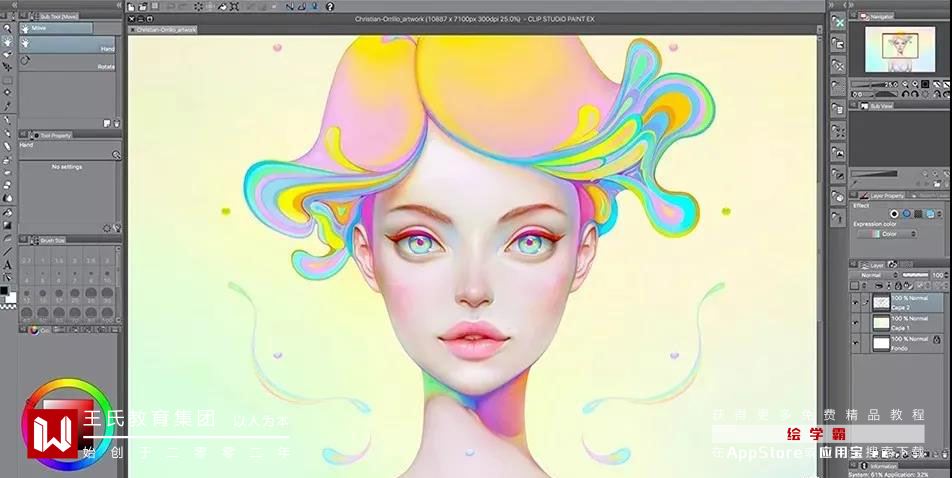Save file from command bar
The height and width of the screenshot is (478, 952).
coord(155,7)
